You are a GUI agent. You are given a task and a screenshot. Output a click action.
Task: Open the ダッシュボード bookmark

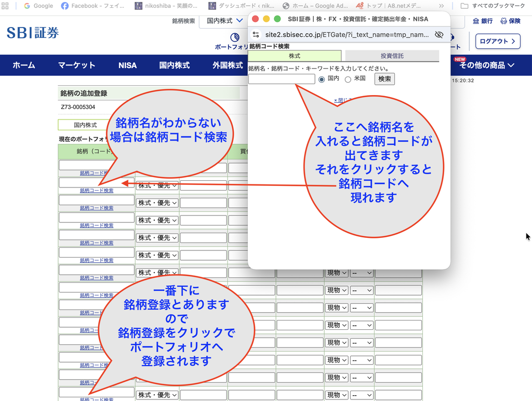[242, 6]
